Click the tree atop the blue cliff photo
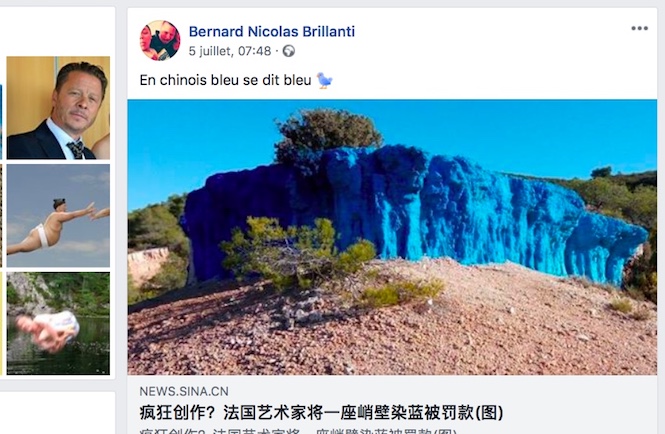This screenshot has width=665, height=434. (x=328, y=134)
